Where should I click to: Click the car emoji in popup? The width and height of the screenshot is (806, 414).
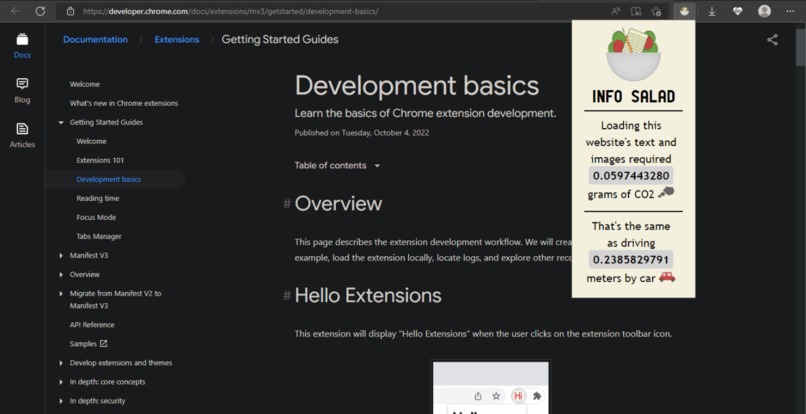click(667, 277)
